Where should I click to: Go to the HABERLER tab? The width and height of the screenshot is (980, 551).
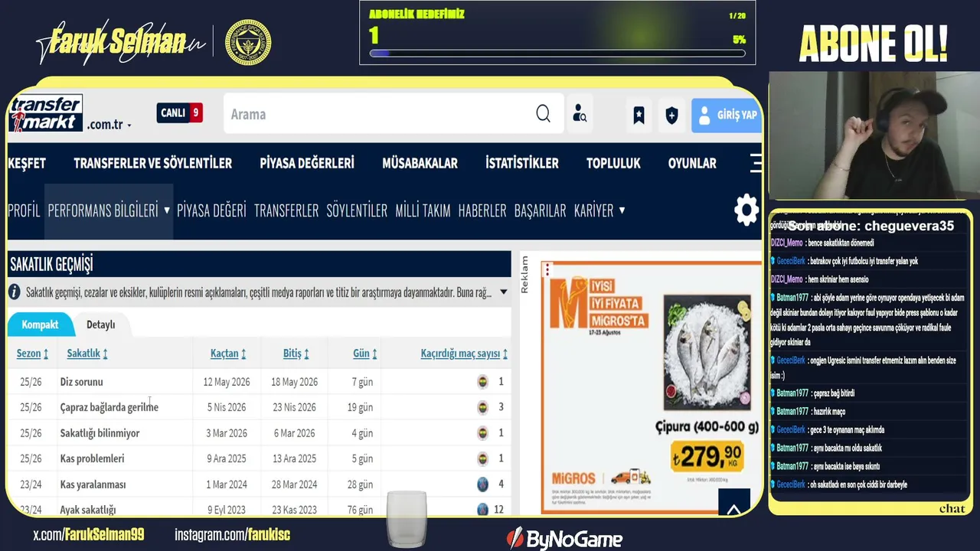[x=482, y=210]
